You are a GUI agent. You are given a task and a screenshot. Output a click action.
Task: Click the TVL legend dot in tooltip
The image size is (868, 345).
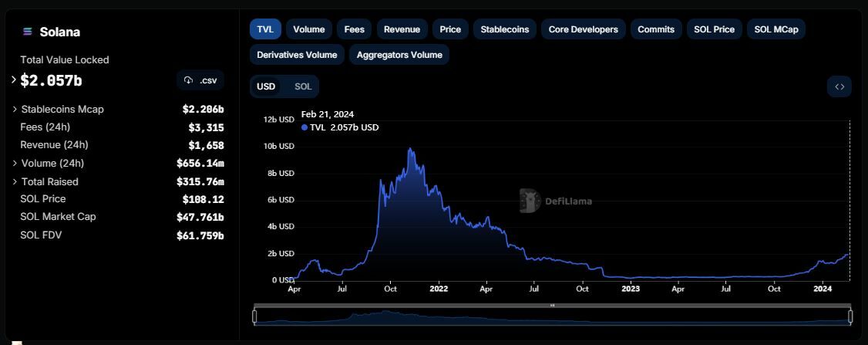pyautogui.click(x=304, y=127)
